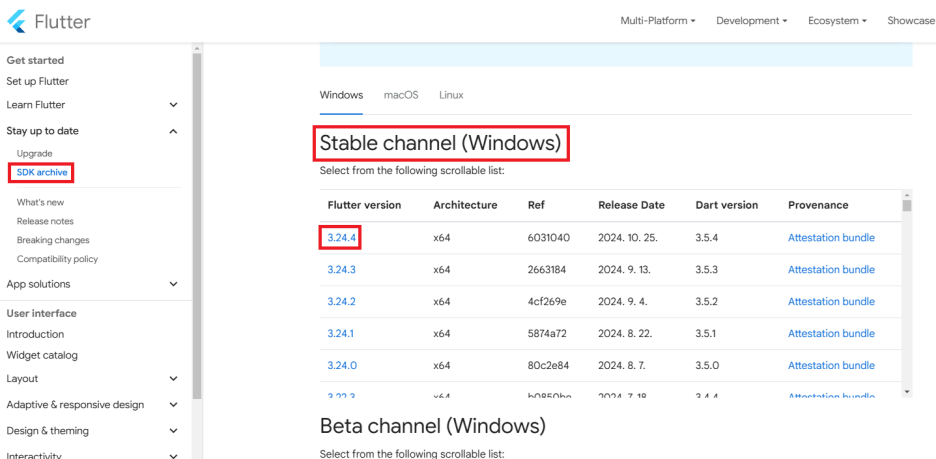The image size is (936, 459).
Task: Open Set up Flutter in sidebar
Action: (38, 81)
